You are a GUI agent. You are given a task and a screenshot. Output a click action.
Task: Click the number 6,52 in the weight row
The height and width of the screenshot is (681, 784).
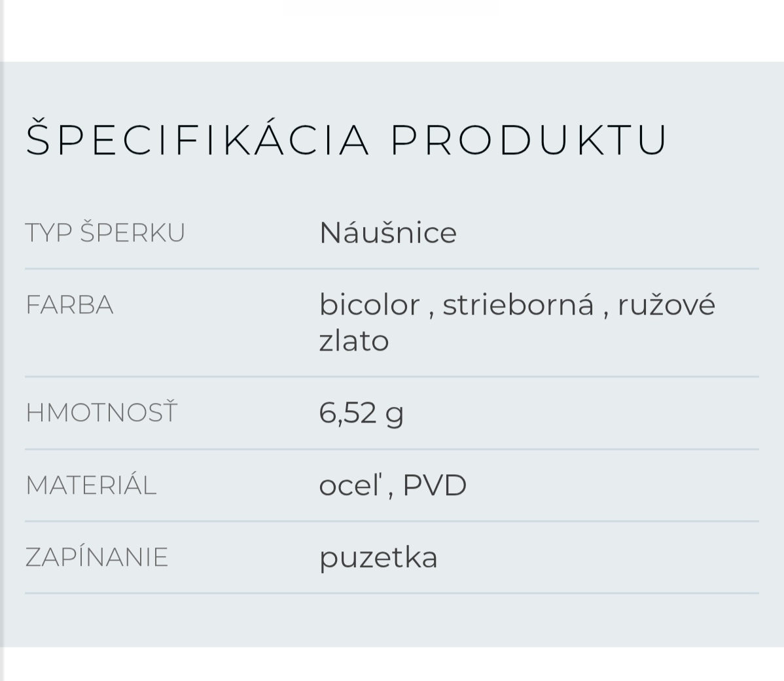(347, 413)
